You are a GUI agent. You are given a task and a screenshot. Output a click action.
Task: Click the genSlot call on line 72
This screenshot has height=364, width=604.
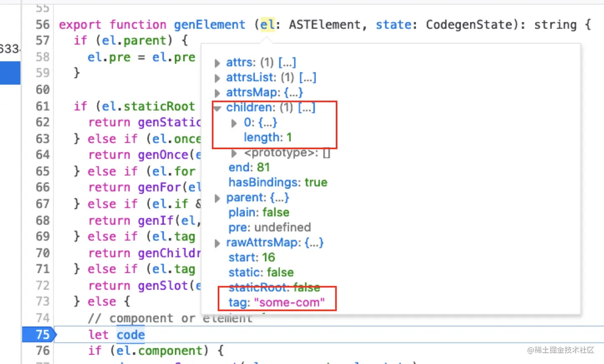(x=163, y=286)
